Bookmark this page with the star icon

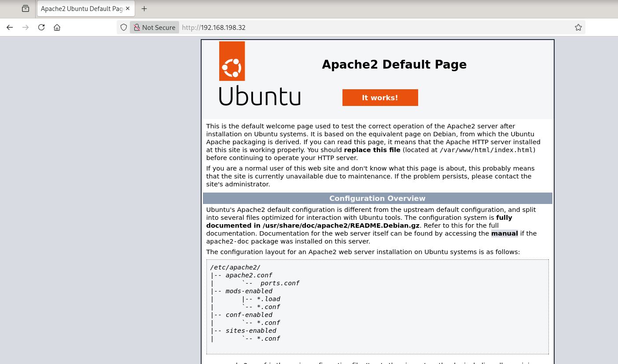[578, 27]
